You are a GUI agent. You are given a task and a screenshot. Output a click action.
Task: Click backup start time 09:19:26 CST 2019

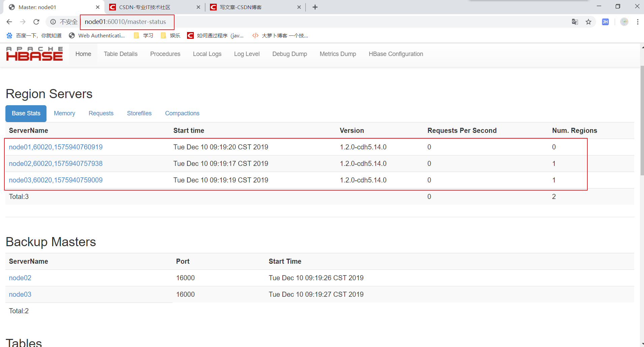coord(316,278)
